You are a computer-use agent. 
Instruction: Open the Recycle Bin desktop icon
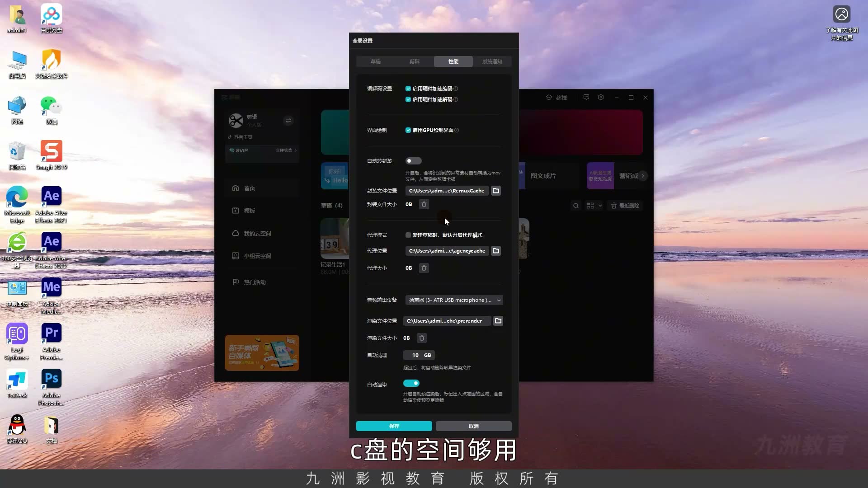click(17, 155)
